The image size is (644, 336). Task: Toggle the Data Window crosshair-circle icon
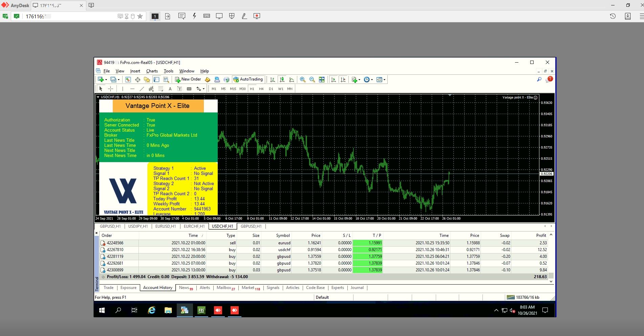click(137, 80)
